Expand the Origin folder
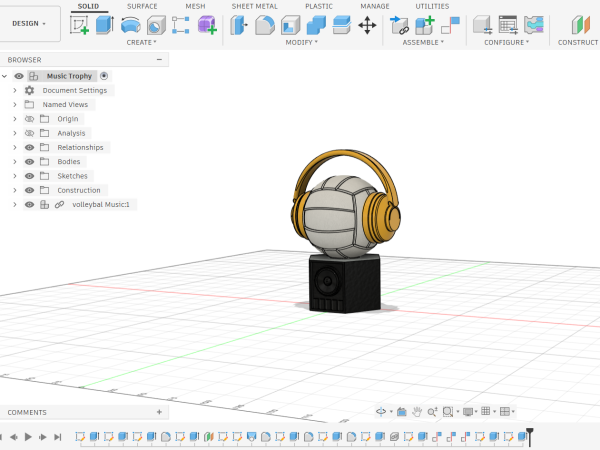The width and height of the screenshot is (600, 450). [15, 119]
